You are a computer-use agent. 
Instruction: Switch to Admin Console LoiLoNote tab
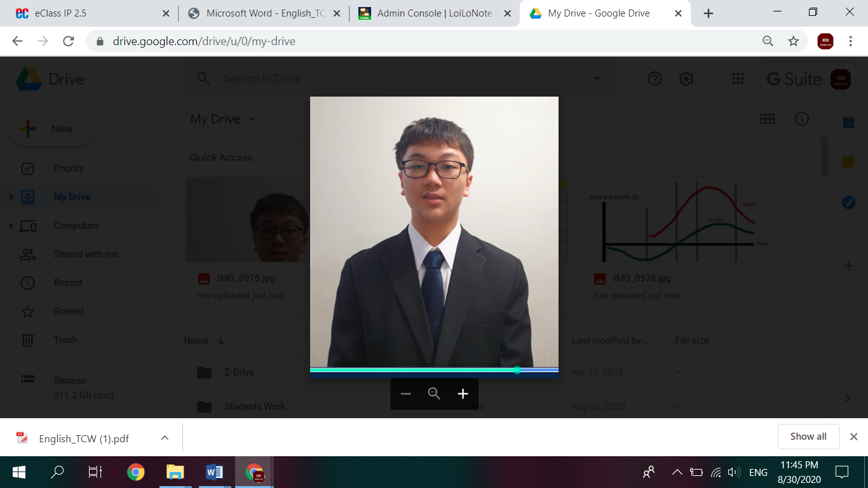pos(435,13)
